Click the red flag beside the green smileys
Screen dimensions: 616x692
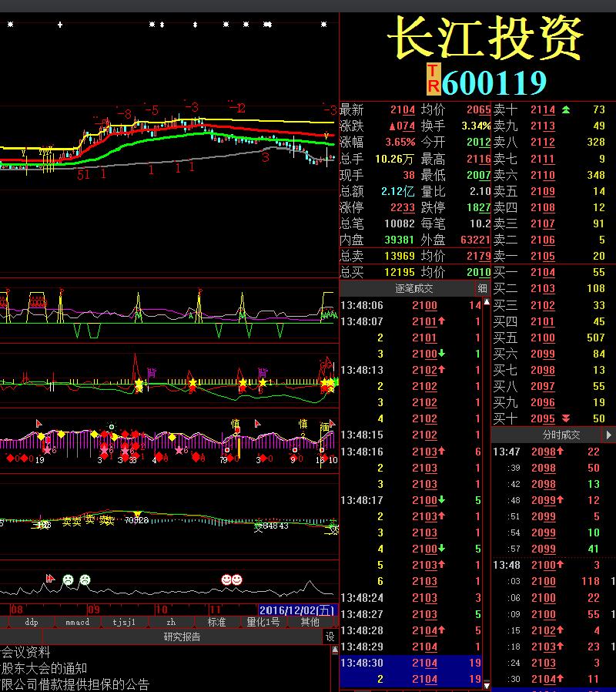click(50, 578)
